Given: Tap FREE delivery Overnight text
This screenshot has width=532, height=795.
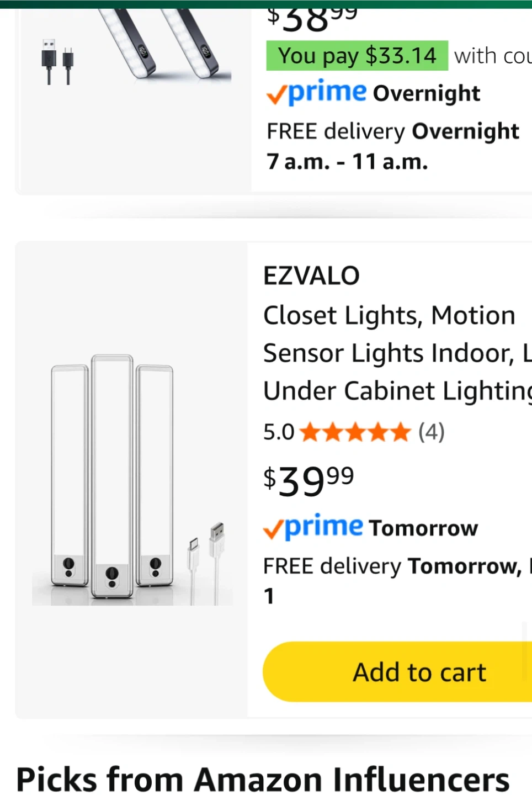Looking at the screenshot, I should tap(392, 131).
